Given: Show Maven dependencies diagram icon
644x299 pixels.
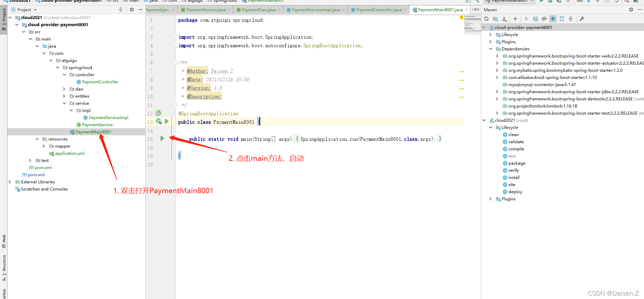Looking at the screenshot, I should 562,19.
